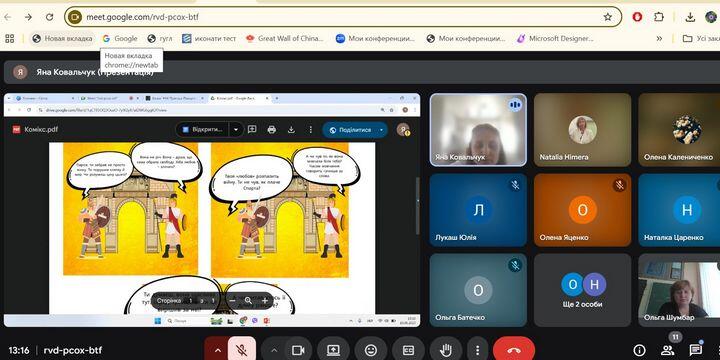The image size is (720, 360).
Task: Click the add comment icon in PDF viewer
Action: pyautogui.click(x=252, y=129)
